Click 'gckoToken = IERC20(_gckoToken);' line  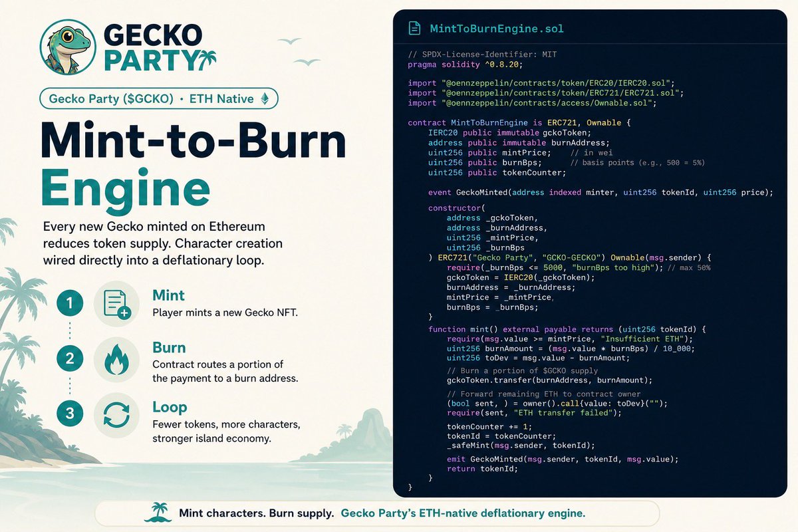[521, 277]
